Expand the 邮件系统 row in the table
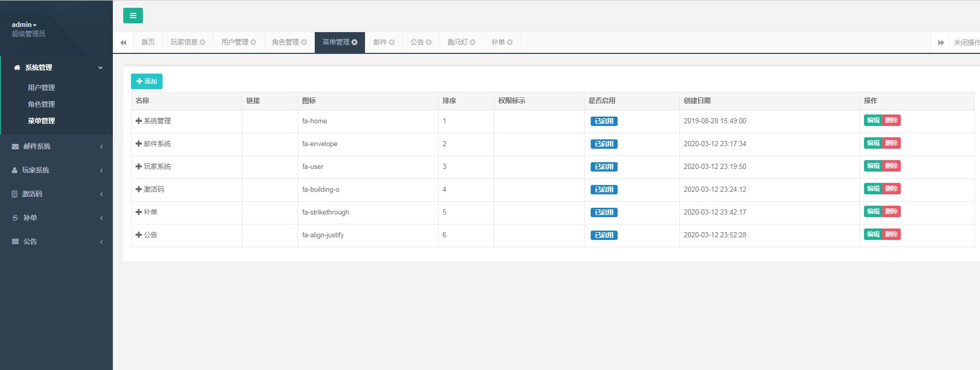980x370 pixels. tap(139, 144)
